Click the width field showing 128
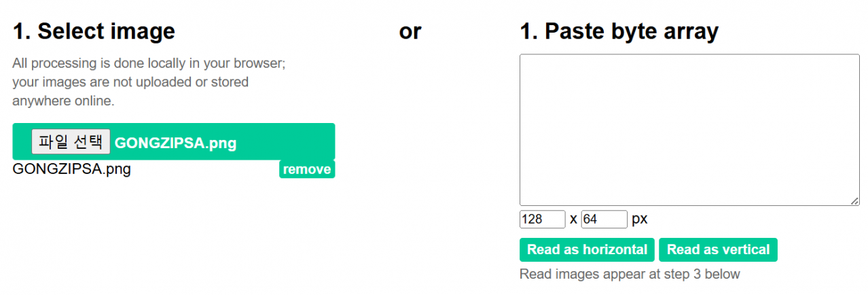Viewport: 868px width, 295px height. tap(542, 220)
